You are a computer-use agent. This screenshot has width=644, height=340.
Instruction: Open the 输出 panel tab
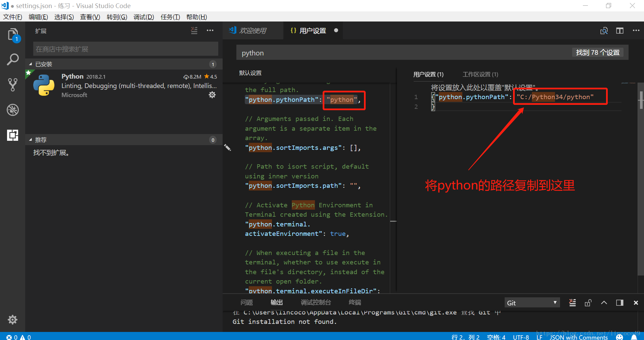(x=277, y=302)
